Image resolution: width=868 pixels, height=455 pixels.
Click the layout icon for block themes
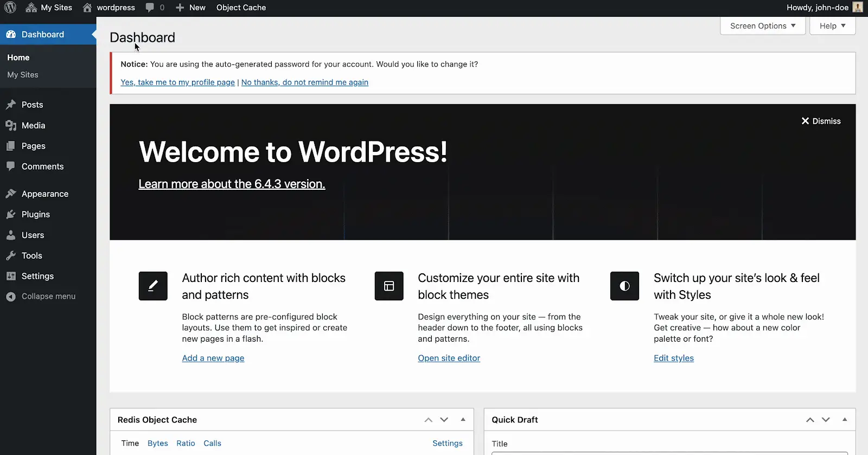click(x=389, y=286)
